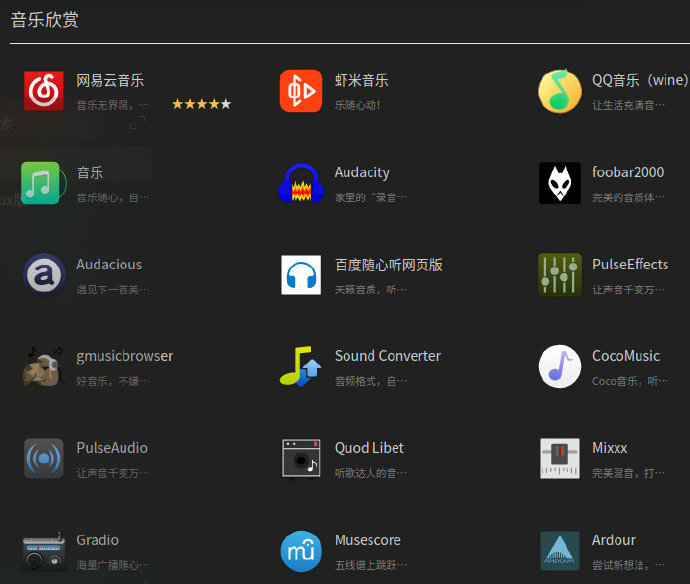Select the Gradio app name
This screenshot has width=690, height=584.
97,540
